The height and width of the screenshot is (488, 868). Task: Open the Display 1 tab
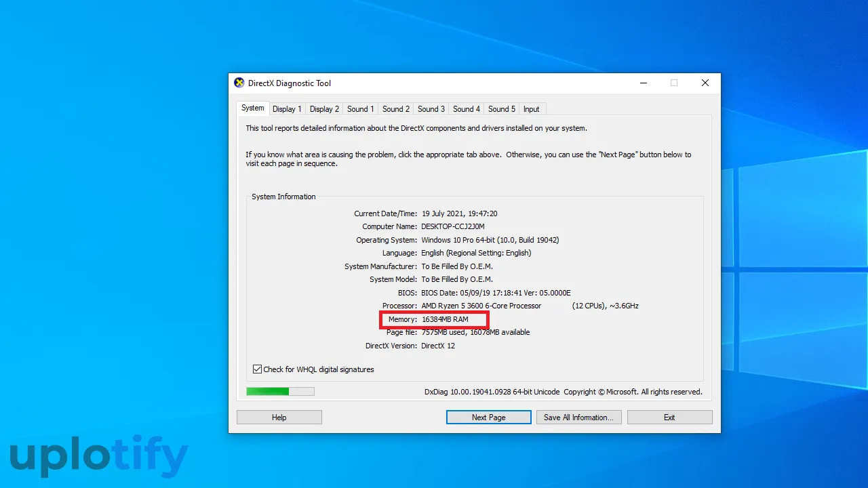(x=287, y=109)
